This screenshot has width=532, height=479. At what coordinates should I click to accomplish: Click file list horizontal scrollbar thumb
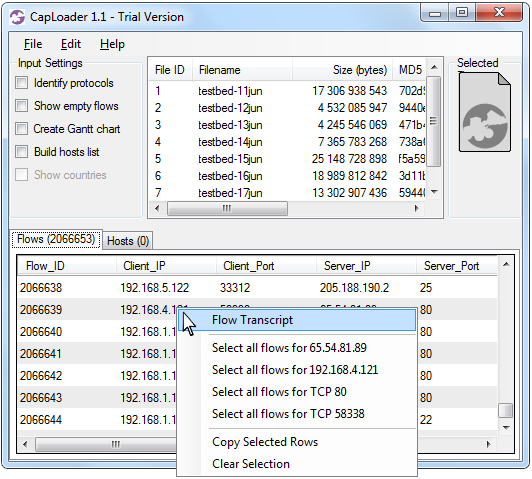227,208
